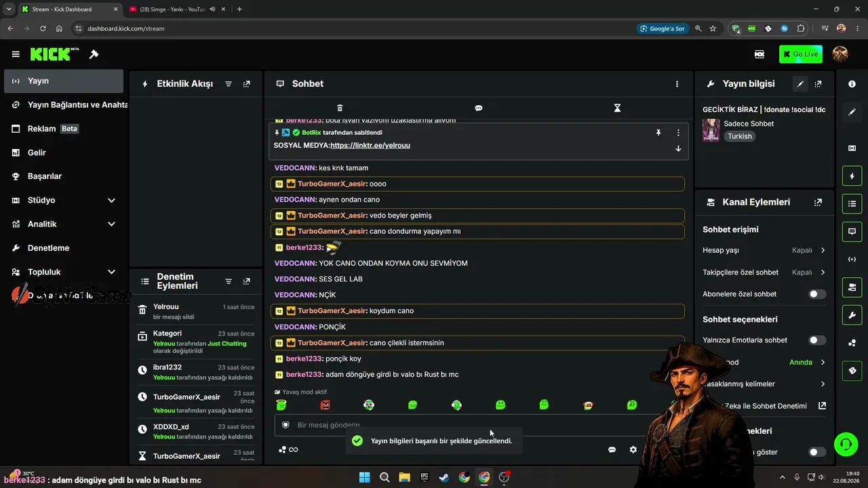Open Denetleme in the sidebar
The height and width of the screenshot is (488, 868).
pos(64,248)
